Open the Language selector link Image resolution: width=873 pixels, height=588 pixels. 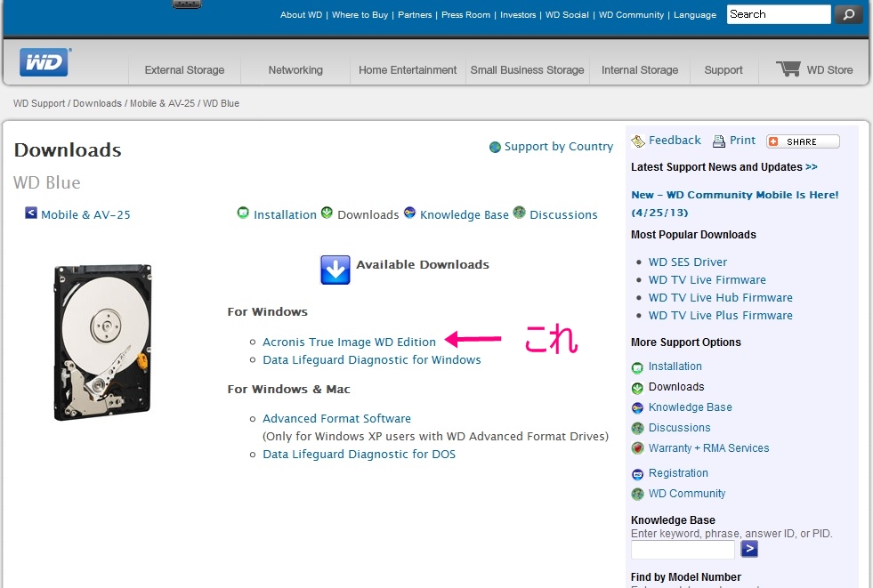coord(695,15)
